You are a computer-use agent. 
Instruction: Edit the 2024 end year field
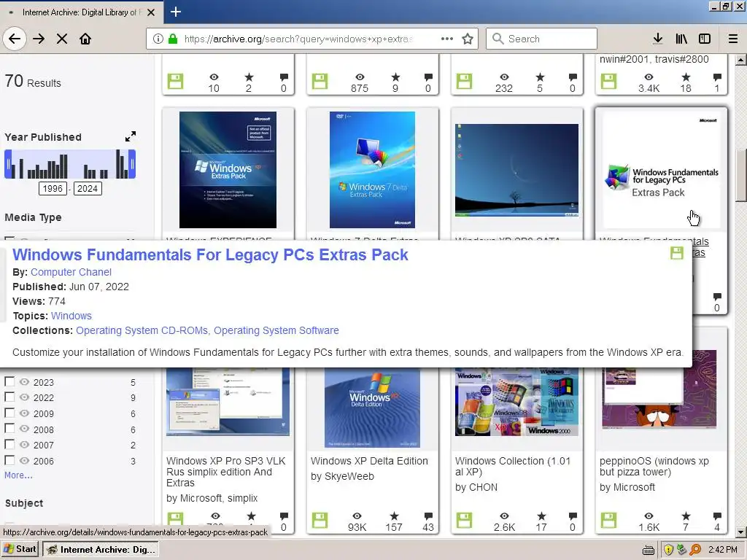(88, 189)
